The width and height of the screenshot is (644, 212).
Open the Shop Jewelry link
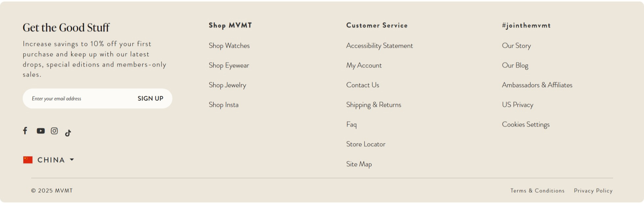pyautogui.click(x=227, y=85)
